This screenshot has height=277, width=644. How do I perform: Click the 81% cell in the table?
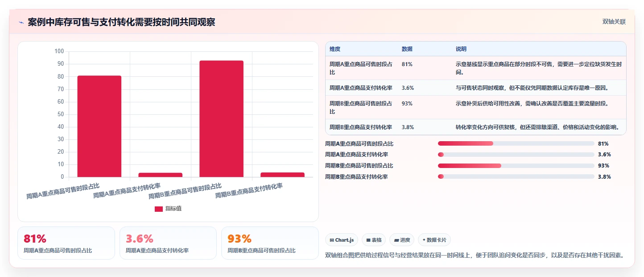[407, 64]
